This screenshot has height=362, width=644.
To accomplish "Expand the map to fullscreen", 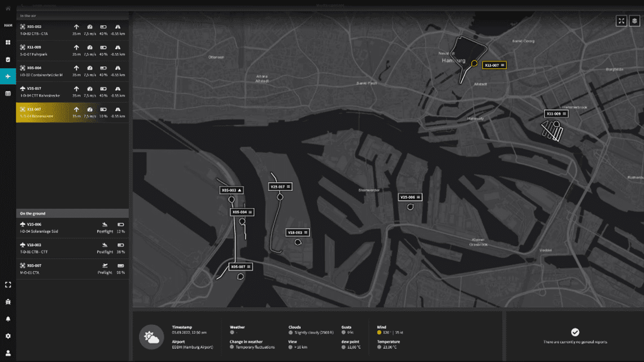I will pyautogui.click(x=621, y=21).
